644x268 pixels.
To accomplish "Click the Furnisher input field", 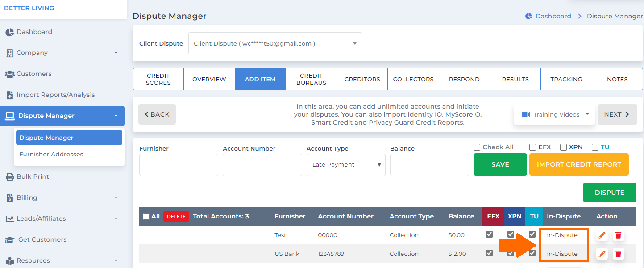I will [x=179, y=165].
